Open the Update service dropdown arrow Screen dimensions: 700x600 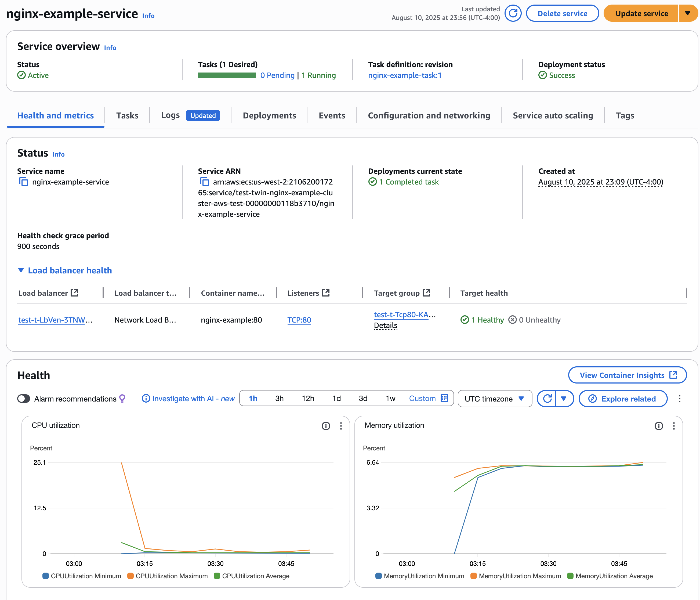[687, 13]
